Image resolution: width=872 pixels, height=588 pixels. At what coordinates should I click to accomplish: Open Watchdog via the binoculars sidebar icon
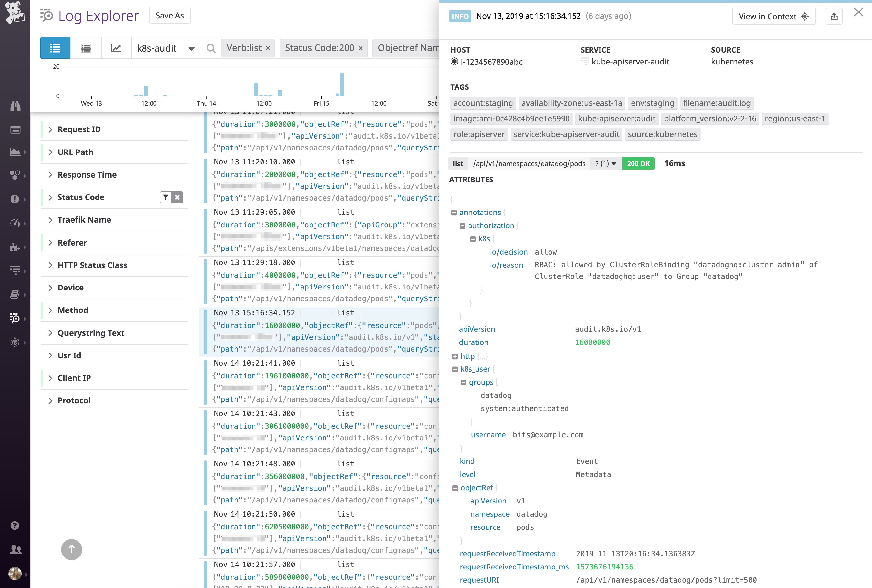15,106
